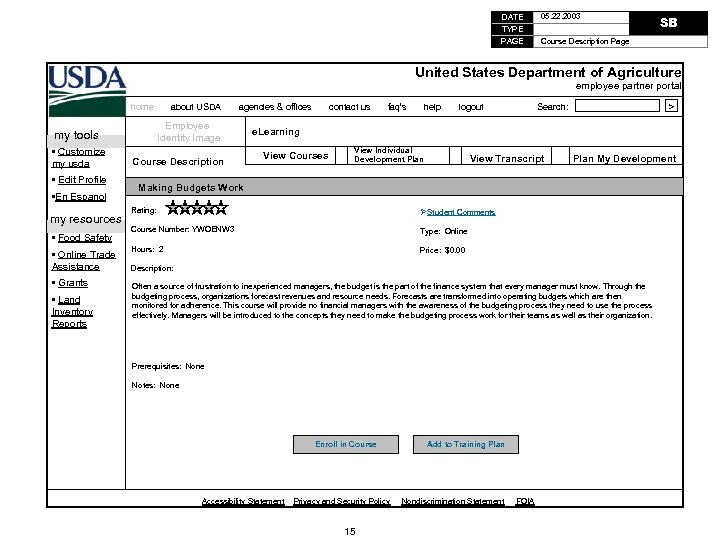The height and width of the screenshot is (540, 720).
Task: Click the search go arrow button
Action: (671, 106)
